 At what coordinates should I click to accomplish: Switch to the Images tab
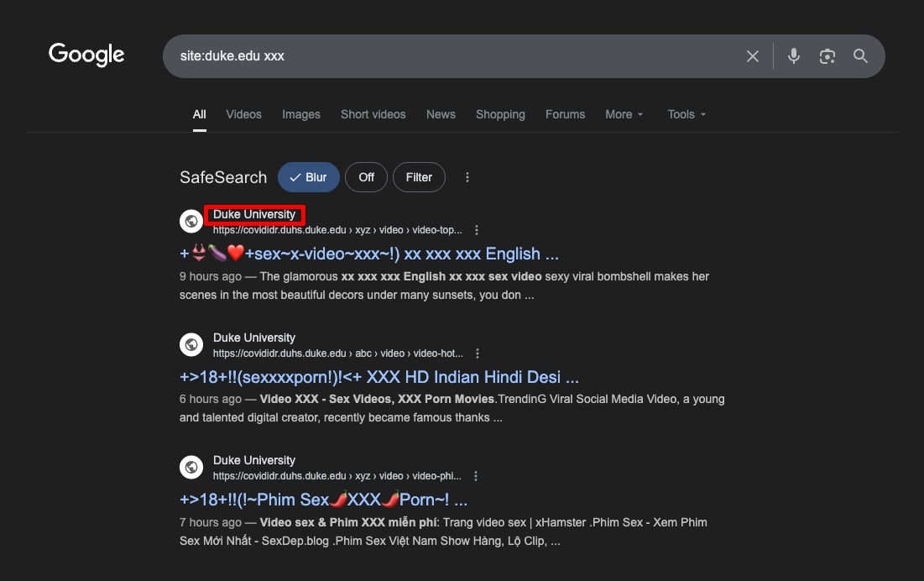click(300, 114)
